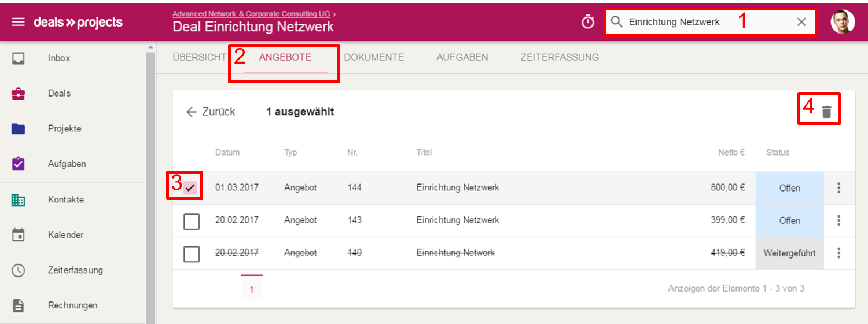
Task: Click the search magnifier icon
Action: (617, 22)
